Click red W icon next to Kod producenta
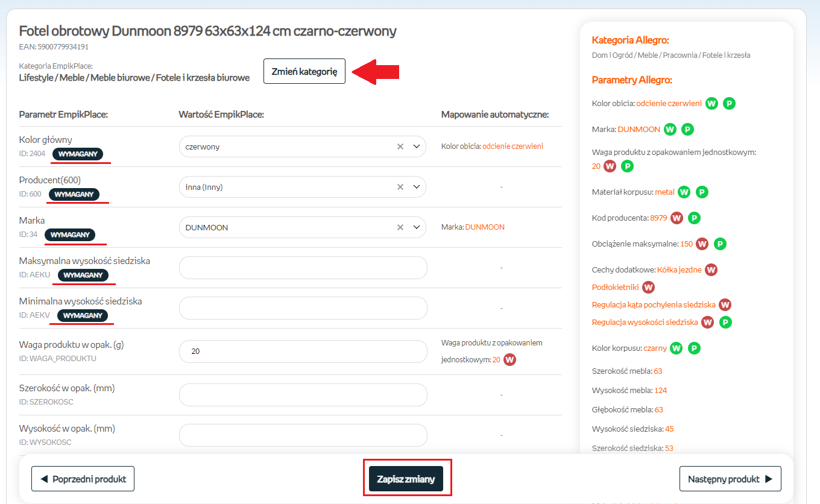Viewport: 820px width, 504px height. pyautogui.click(x=676, y=218)
